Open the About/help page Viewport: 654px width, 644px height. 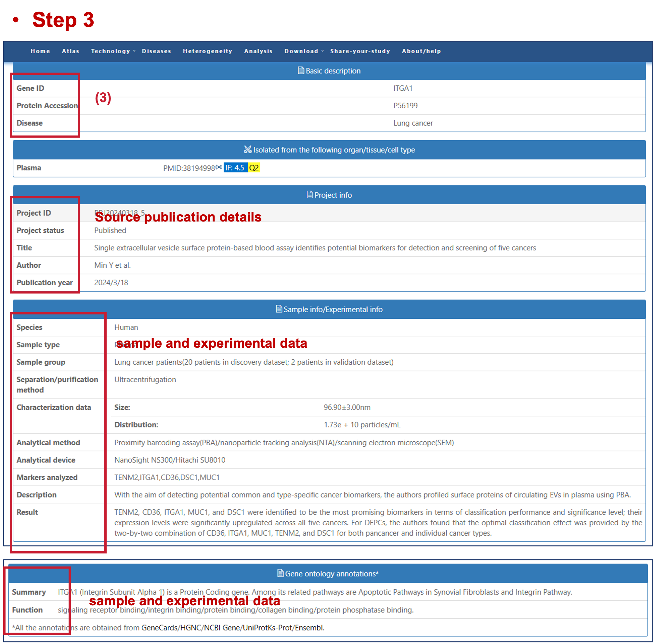point(421,51)
